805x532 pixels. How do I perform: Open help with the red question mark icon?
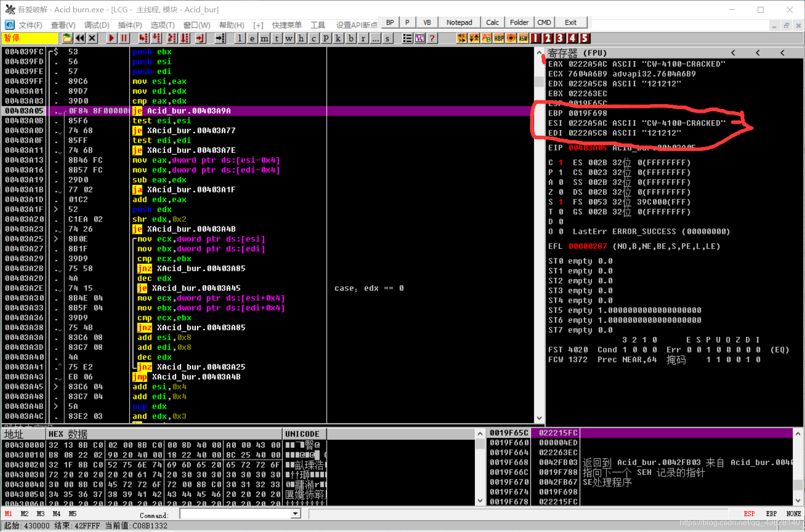pyautogui.click(x=432, y=38)
